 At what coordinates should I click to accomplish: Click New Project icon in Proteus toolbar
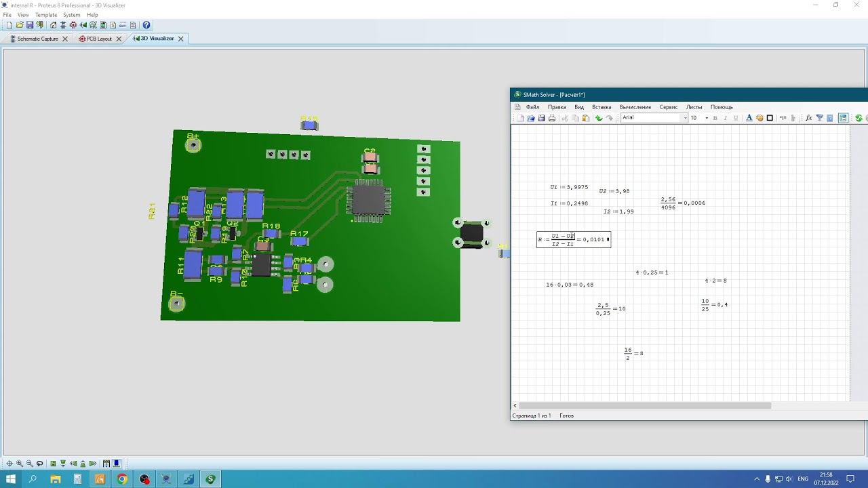[9, 25]
